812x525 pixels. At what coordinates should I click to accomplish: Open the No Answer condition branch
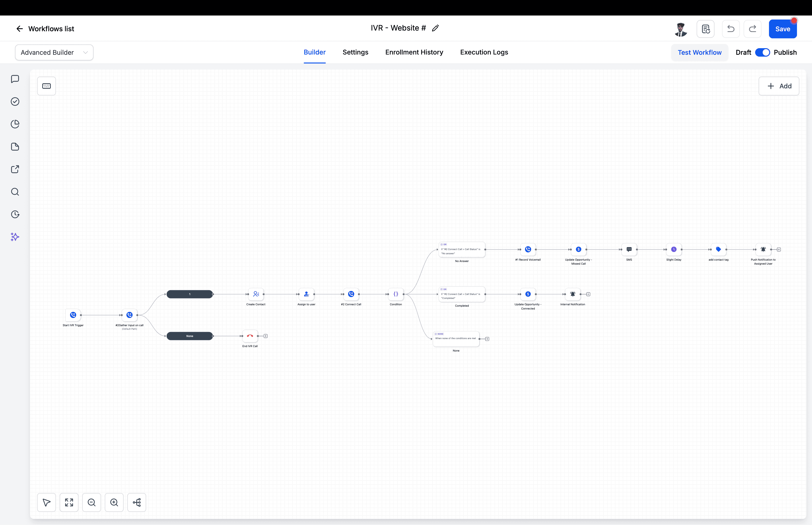(x=462, y=250)
